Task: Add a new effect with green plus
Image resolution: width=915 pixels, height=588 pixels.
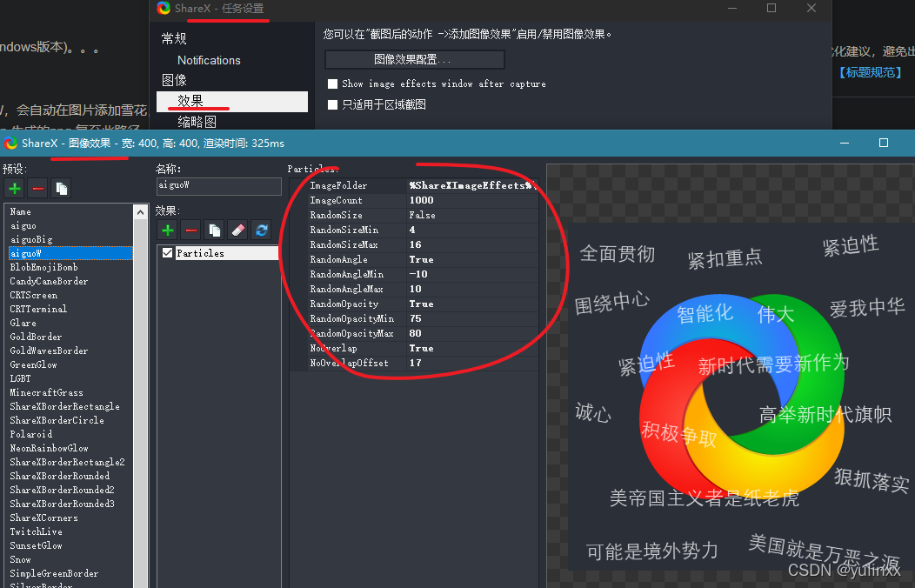Action: [168, 231]
